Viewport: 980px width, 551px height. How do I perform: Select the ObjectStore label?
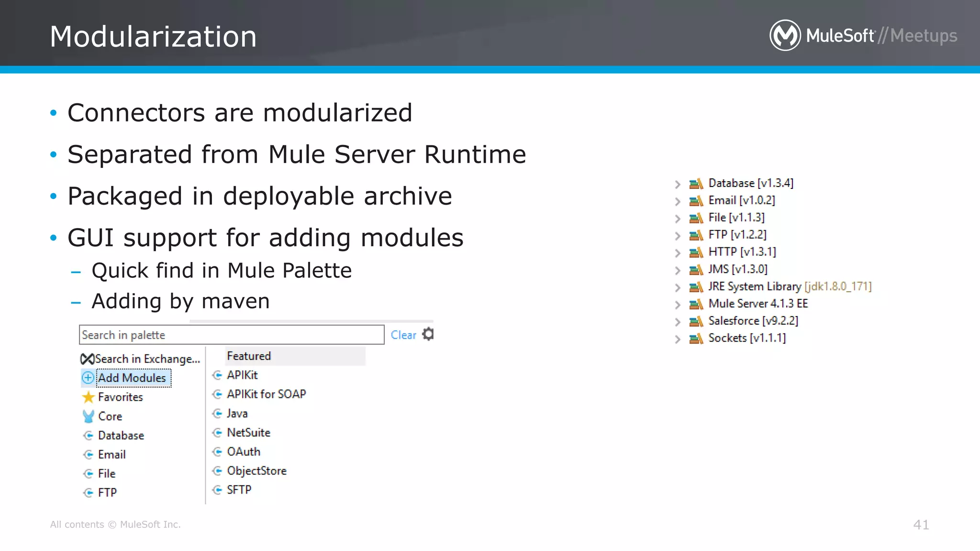coord(256,471)
